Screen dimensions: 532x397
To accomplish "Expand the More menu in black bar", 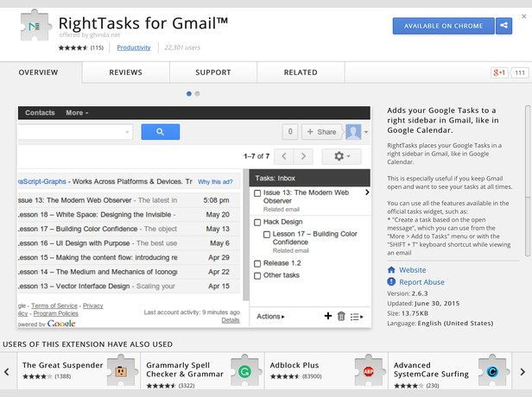I will pyautogui.click(x=77, y=113).
